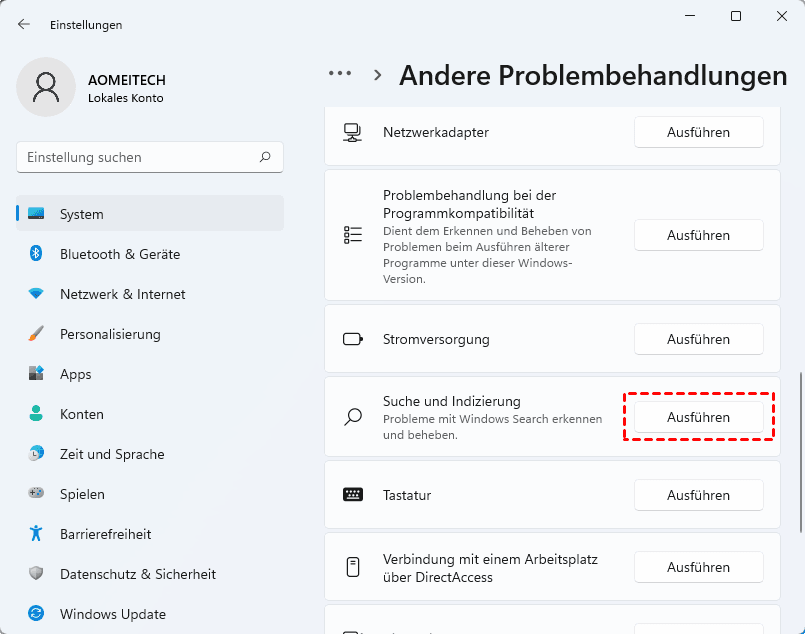The image size is (805, 634).
Task: Go to Apps in the sidebar
Action: click(x=75, y=374)
